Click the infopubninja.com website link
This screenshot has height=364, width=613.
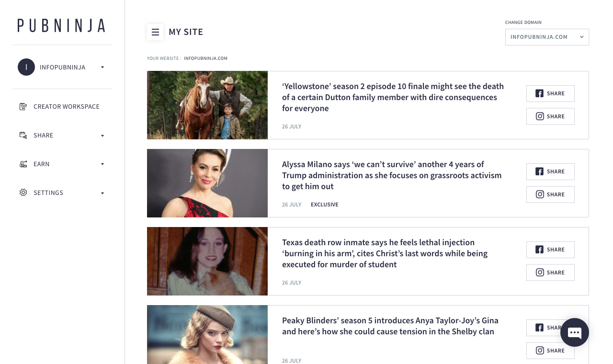pyautogui.click(x=205, y=58)
